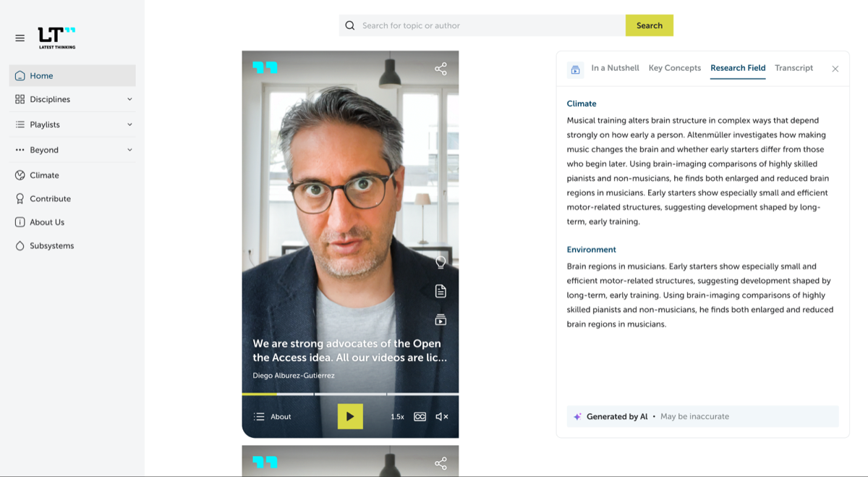Click the AI sparkle icon
This screenshot has width=868, height=477.
[x=577, y=416]
